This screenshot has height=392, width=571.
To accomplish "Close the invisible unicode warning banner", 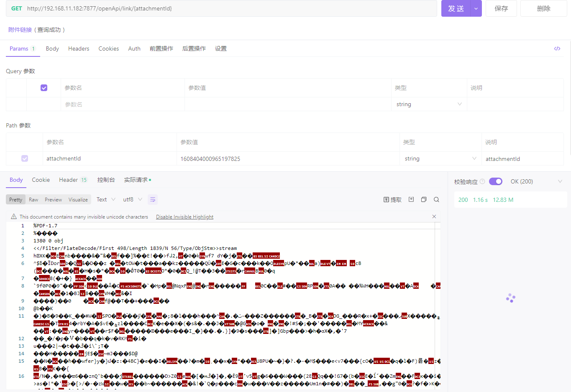I will point(434,216).
